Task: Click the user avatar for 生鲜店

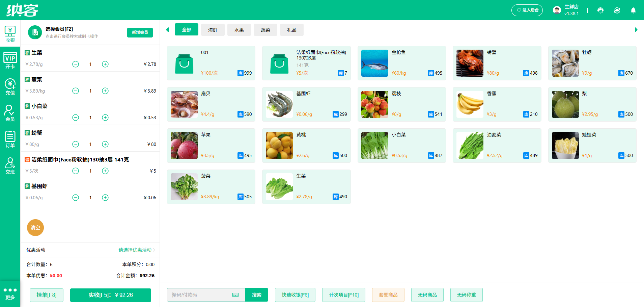Action: (557, 10)
